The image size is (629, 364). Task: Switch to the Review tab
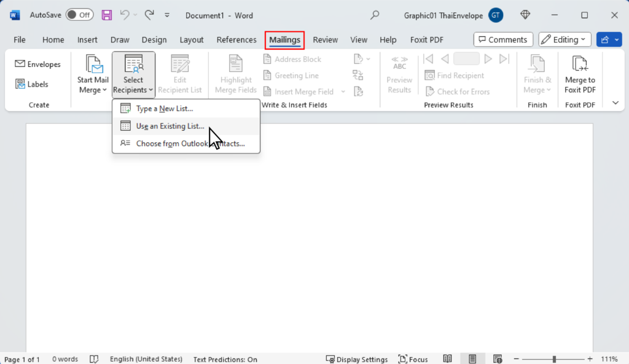point(326,40)
